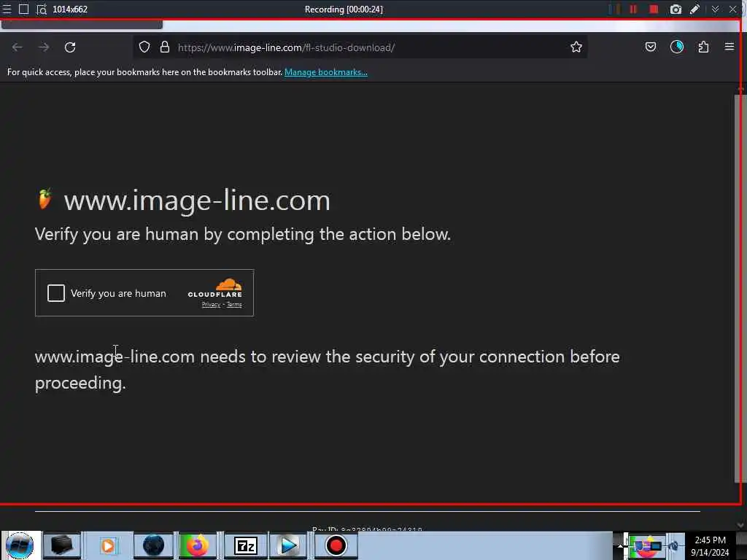Click the Cloudflare logo

coord(215,288)
